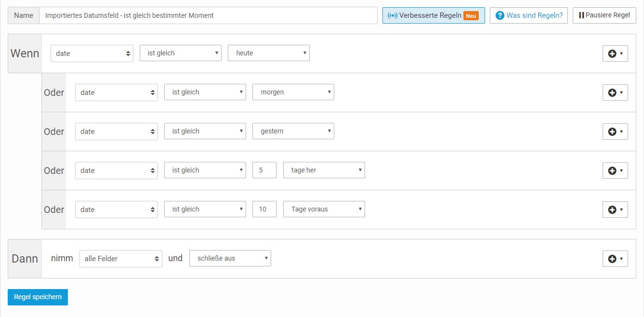Click the 'Oder' label in the 'tage her' row
The image size is (644, 317).
[x=54, y=171]
